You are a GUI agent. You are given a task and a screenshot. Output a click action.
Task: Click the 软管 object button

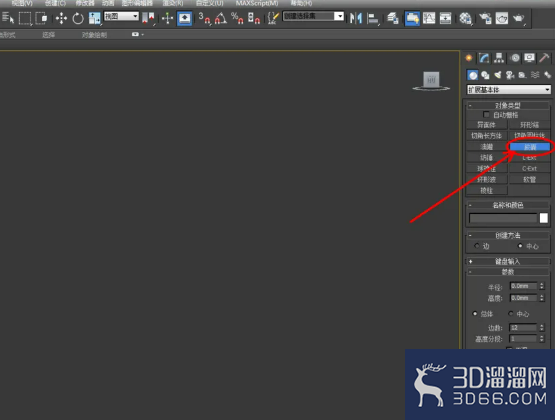pyautogui.click(x=530, y=180)
